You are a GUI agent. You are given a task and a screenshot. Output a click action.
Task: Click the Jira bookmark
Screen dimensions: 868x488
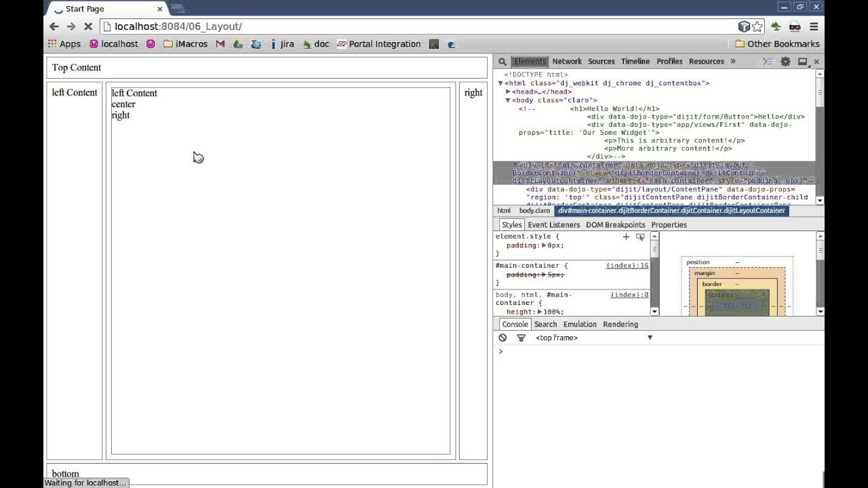coord(281,44)
